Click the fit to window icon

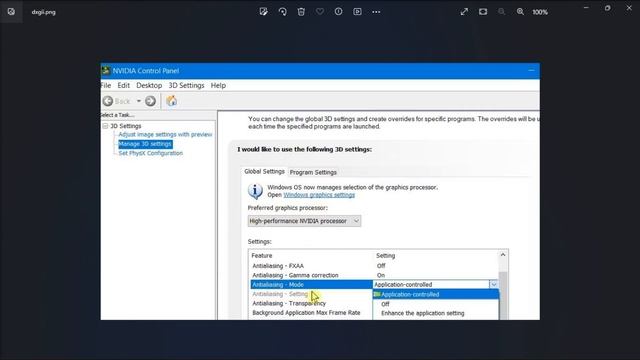point(483,12)
